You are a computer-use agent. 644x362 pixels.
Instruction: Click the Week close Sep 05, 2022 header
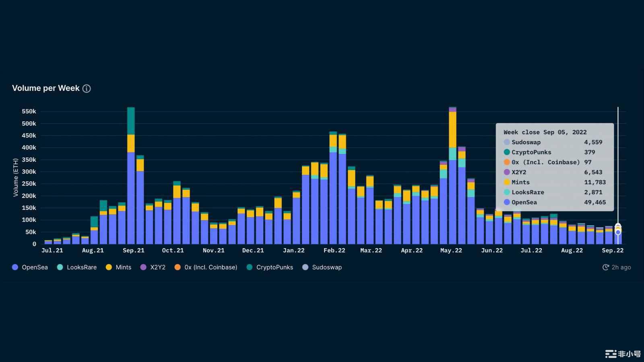(545, 132)
